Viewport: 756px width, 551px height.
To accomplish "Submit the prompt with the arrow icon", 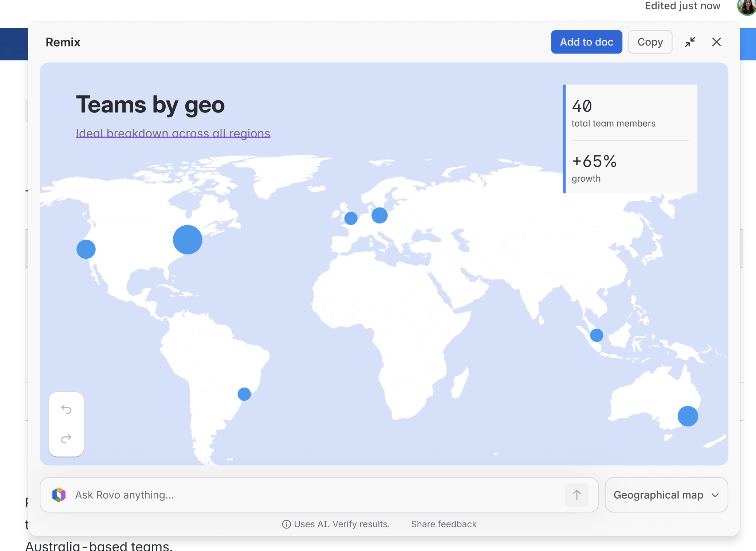I will coord(576,495).
